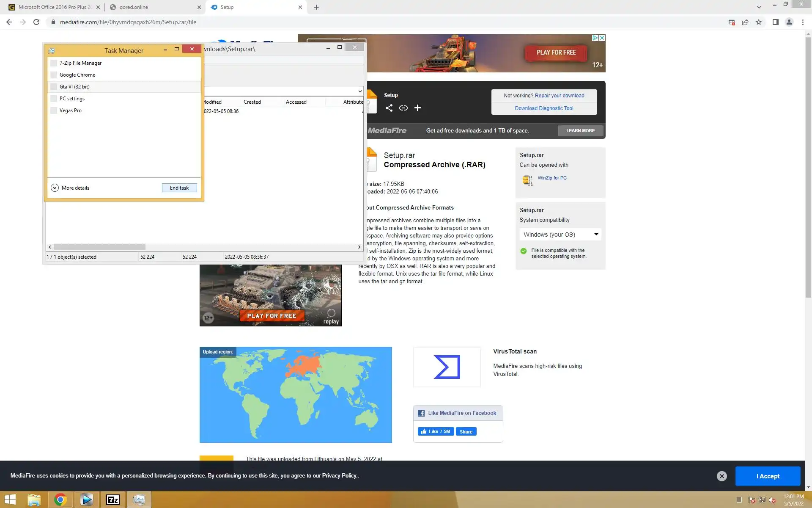812x508 pixels.
Task: Dismiss cookie banner with X icon
Action: pyautogui.click(x=721, y=476)
